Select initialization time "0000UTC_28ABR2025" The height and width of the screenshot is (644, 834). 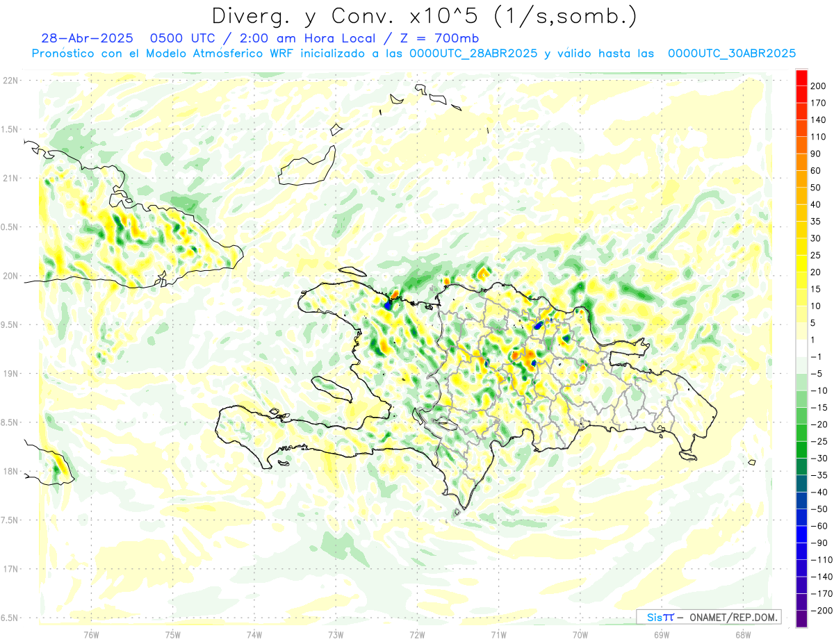(473, 53)
